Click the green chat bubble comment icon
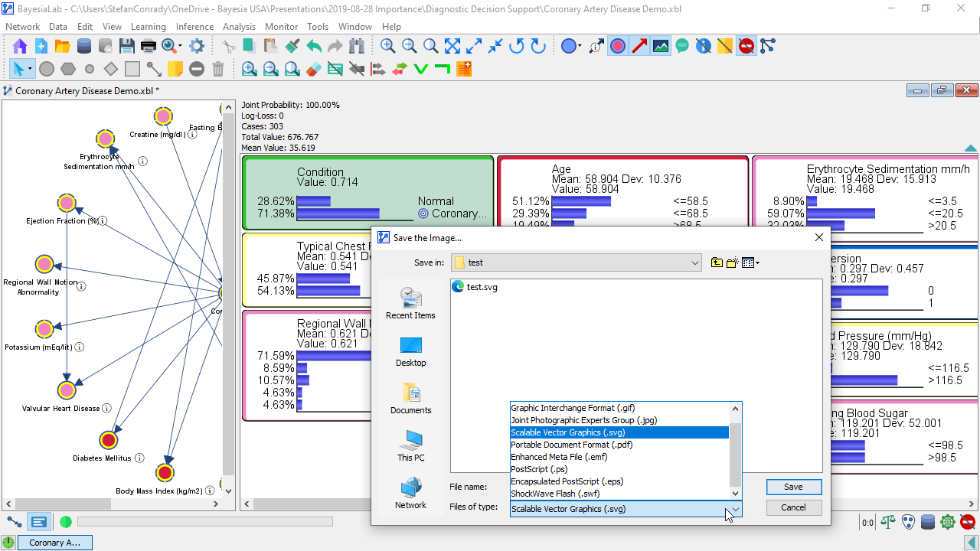 (x=682, y=46)
